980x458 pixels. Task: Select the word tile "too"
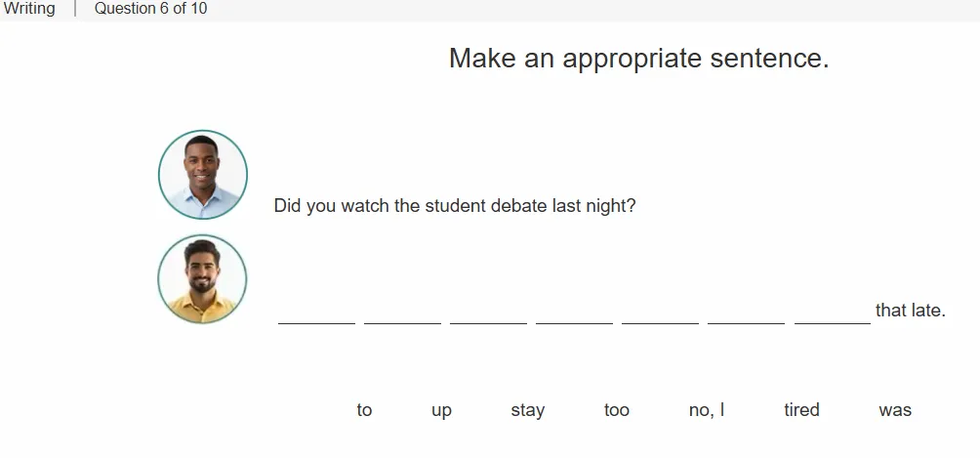pos(616,410)
